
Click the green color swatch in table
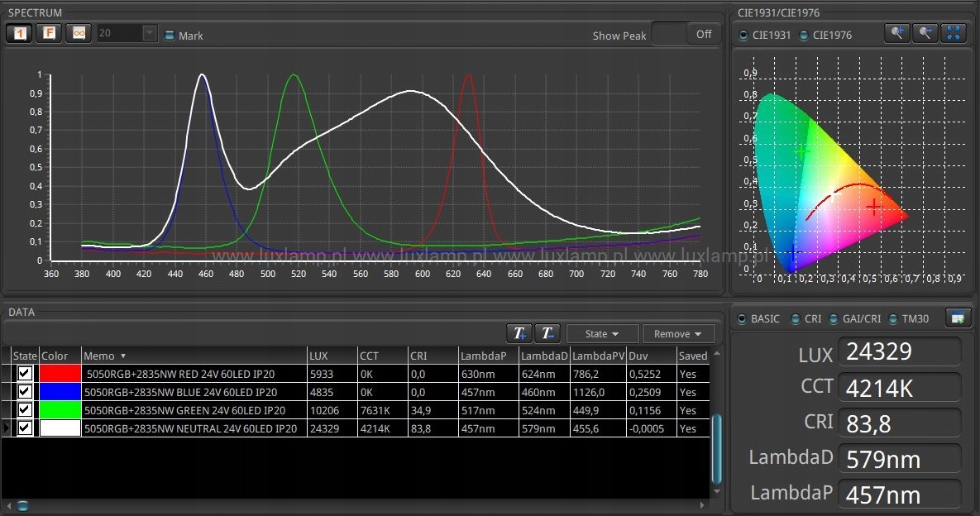click(x=60, y=410)
